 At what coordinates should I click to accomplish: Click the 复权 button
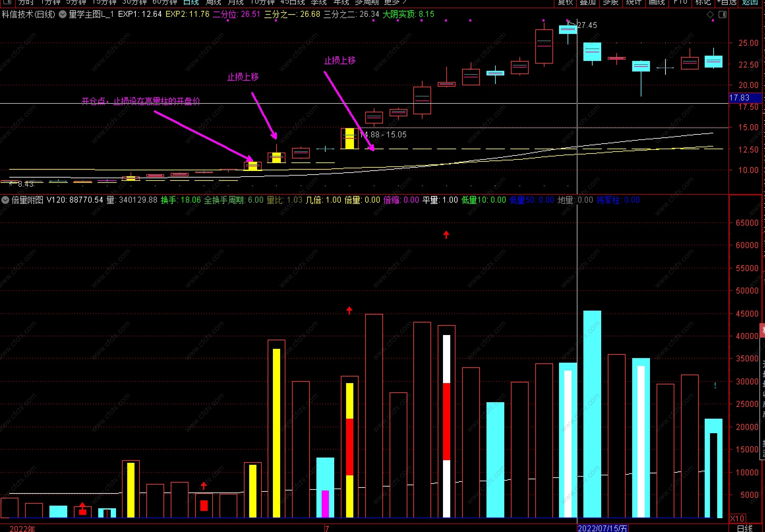(x=565, y=2)
